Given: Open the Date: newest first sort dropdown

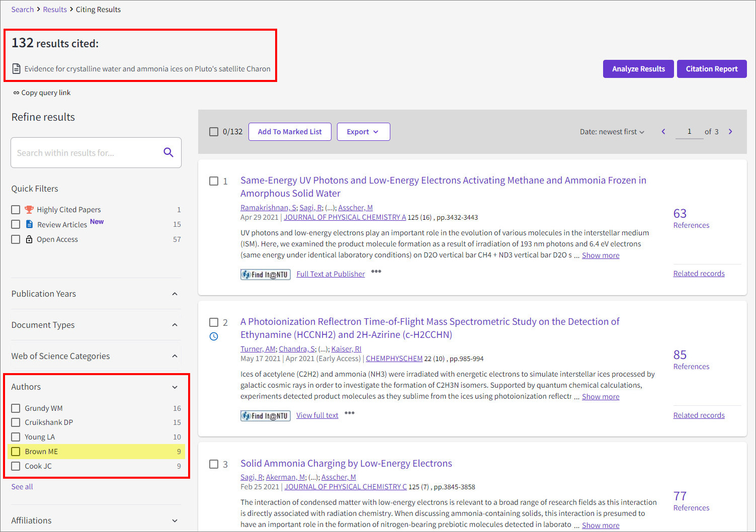Looking at the screenshot, I should click(612, 132).
